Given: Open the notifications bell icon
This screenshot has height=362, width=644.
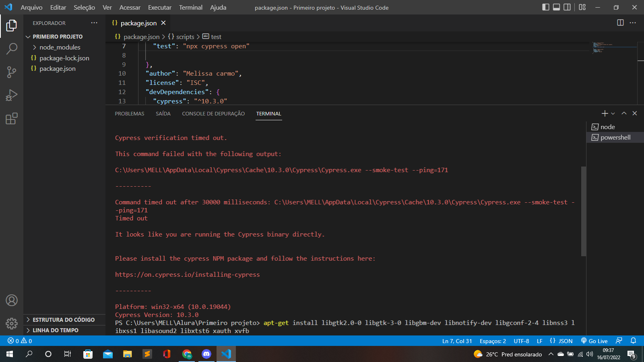Looking at the screenshot, I should point(633,341).
